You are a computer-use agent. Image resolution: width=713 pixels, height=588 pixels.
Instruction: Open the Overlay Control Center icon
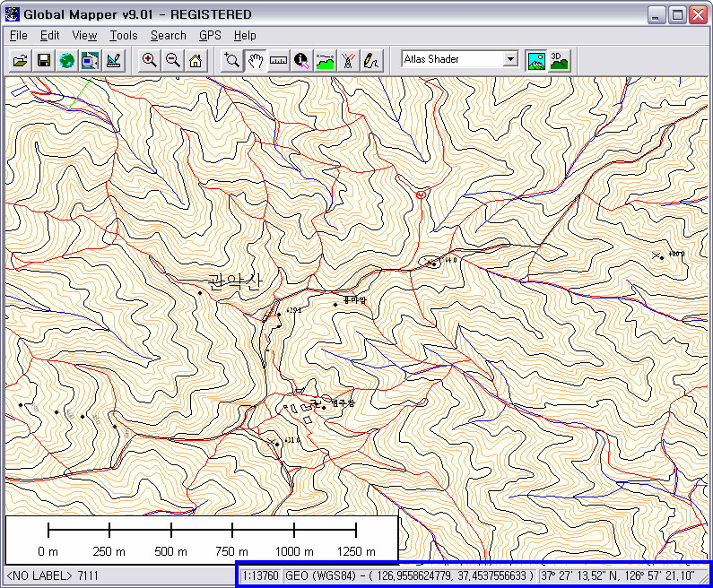[x=90, y=60]
